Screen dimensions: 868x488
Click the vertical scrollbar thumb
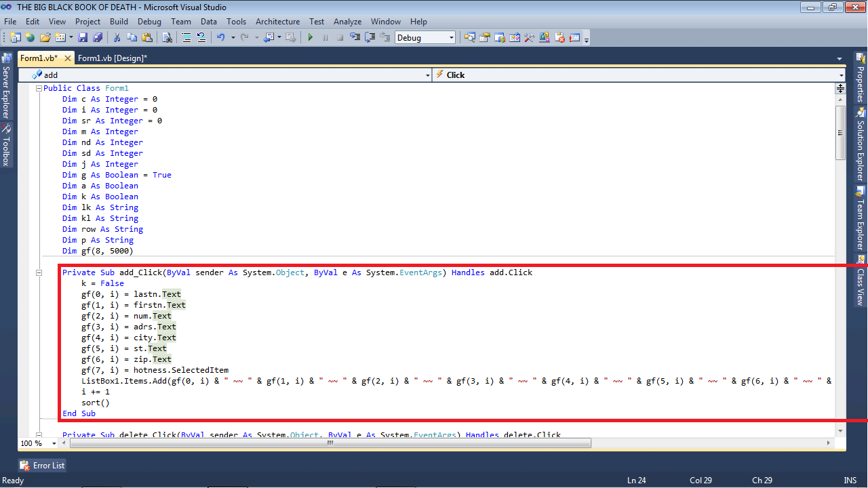(x=840, y=132)
